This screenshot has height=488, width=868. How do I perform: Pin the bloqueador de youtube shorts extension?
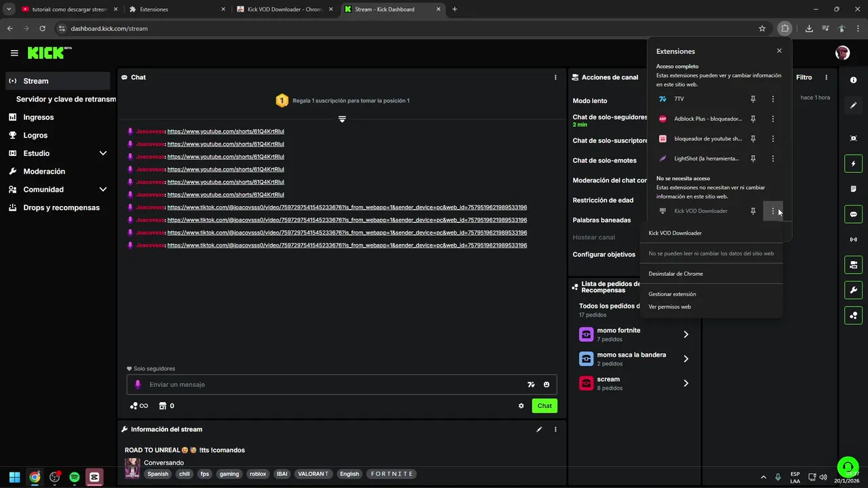753,138
